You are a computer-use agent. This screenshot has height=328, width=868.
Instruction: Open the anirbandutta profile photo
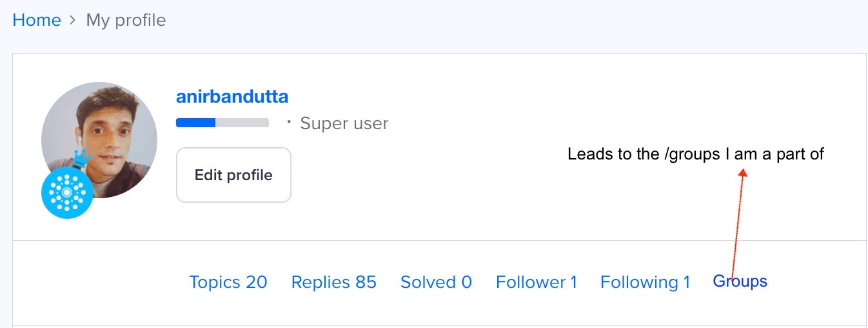tap(99, 139)
